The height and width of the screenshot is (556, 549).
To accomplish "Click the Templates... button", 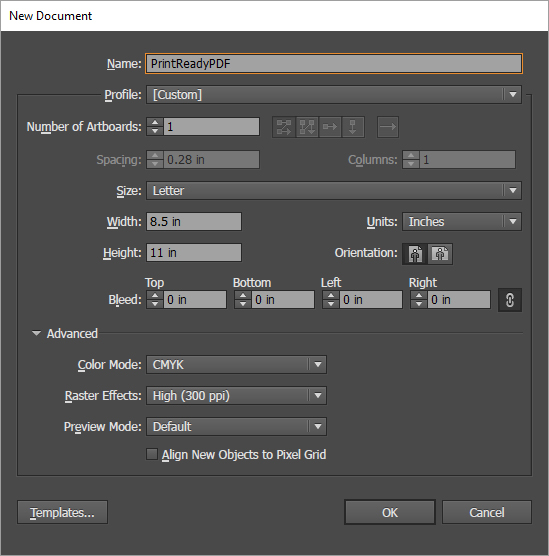I will 62,512.
